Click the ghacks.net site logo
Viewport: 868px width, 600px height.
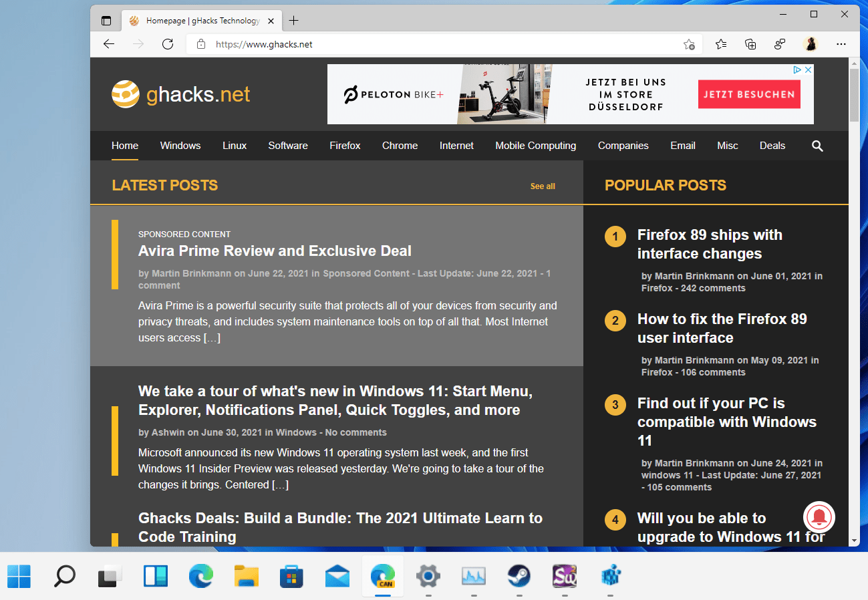[x=181, y=94]
